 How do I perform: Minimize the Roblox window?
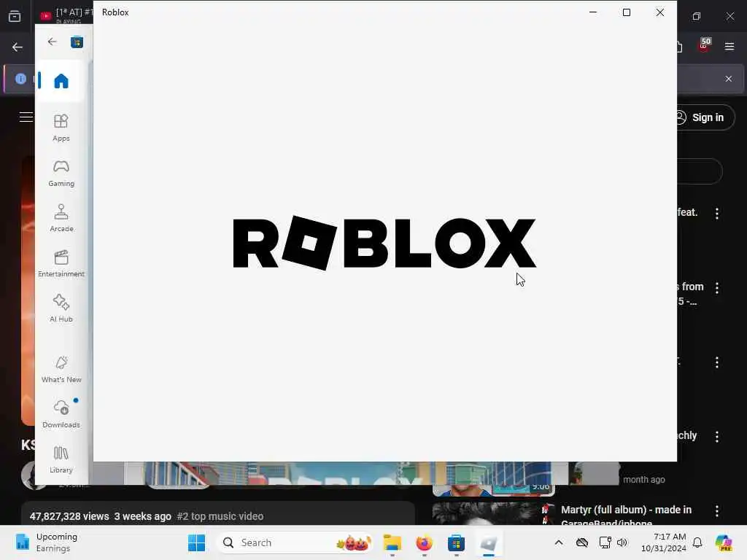pos(593,12)
